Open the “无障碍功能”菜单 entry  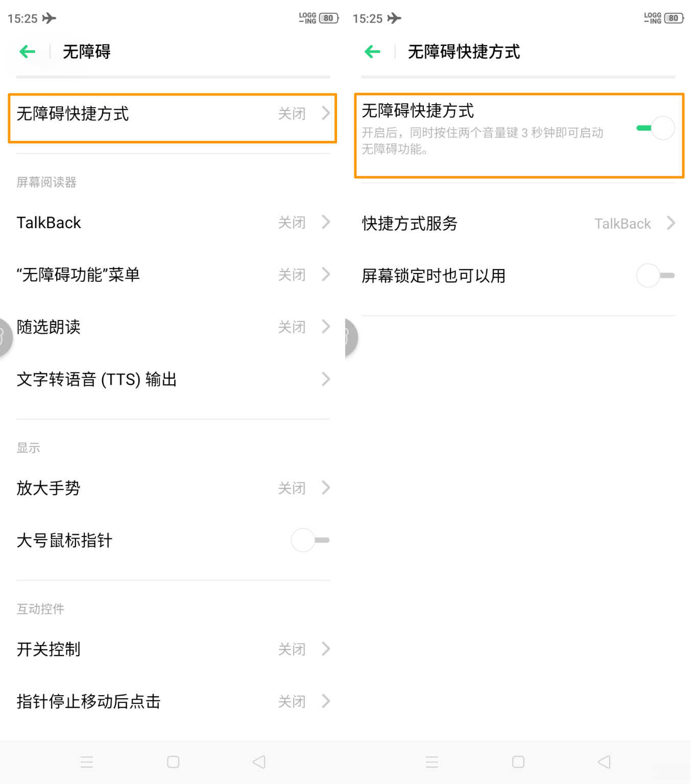coord(173,275)
